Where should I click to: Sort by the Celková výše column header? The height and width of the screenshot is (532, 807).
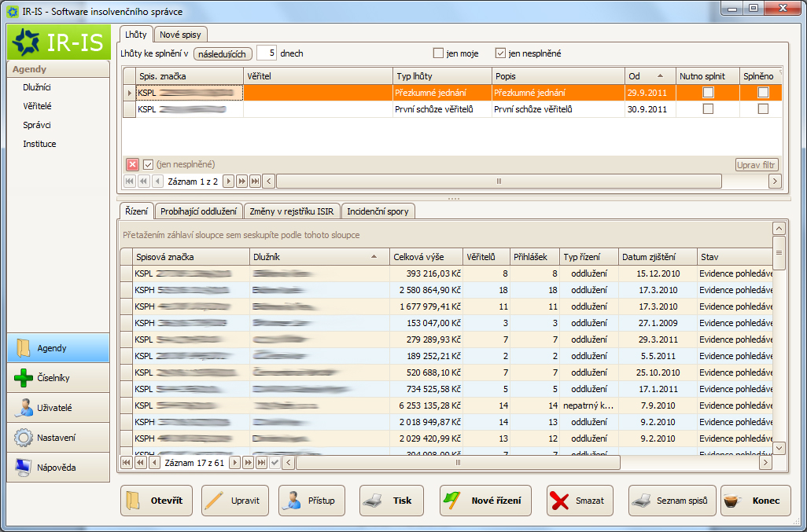click(x=426, y=257)
